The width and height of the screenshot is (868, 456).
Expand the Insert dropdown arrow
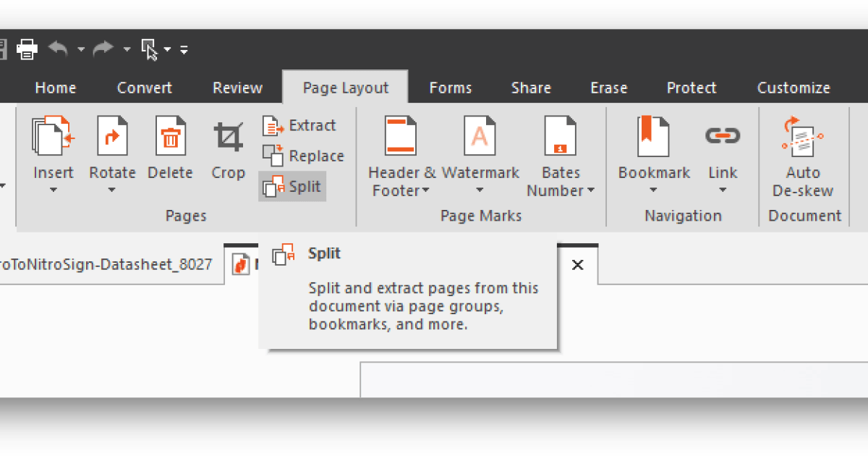coord(53,190)
